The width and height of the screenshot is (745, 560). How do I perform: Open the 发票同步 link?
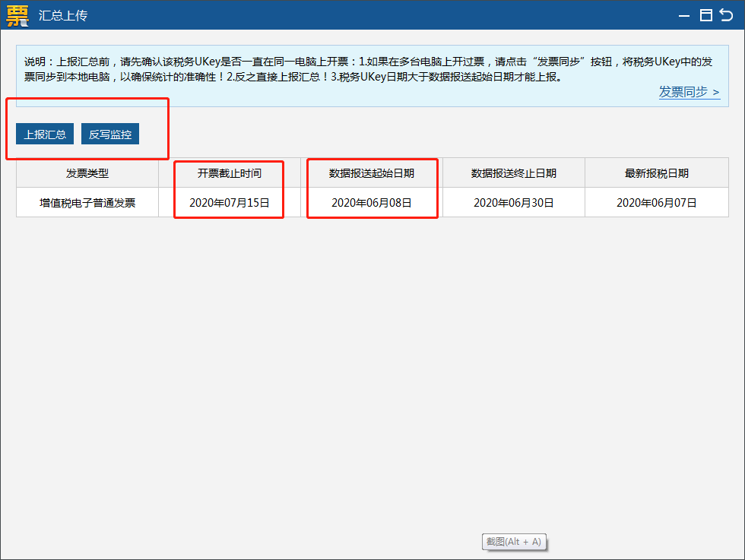pyautogui.click(x=690, y=92)
